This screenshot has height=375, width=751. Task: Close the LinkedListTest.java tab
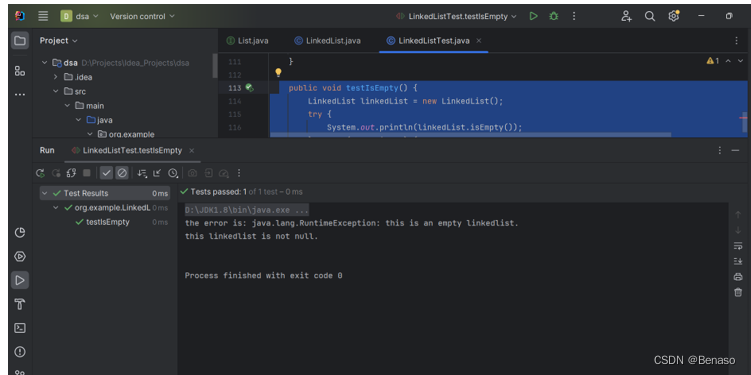tap(479, 41)
